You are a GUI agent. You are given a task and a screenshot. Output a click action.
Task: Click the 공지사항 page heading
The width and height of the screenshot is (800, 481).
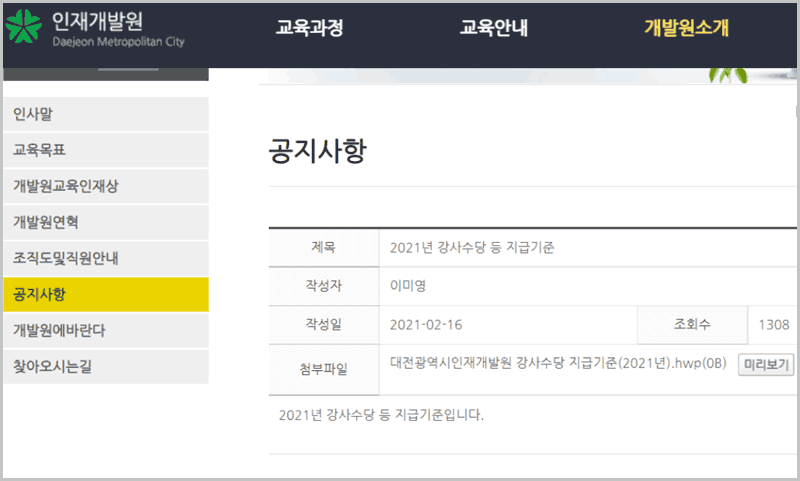tap(317, 150)
